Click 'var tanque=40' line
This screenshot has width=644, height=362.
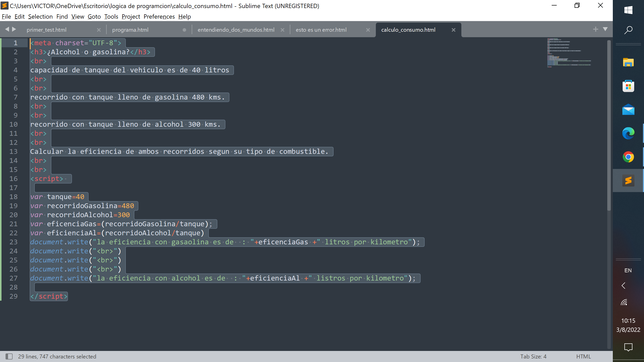pos(57,197)
